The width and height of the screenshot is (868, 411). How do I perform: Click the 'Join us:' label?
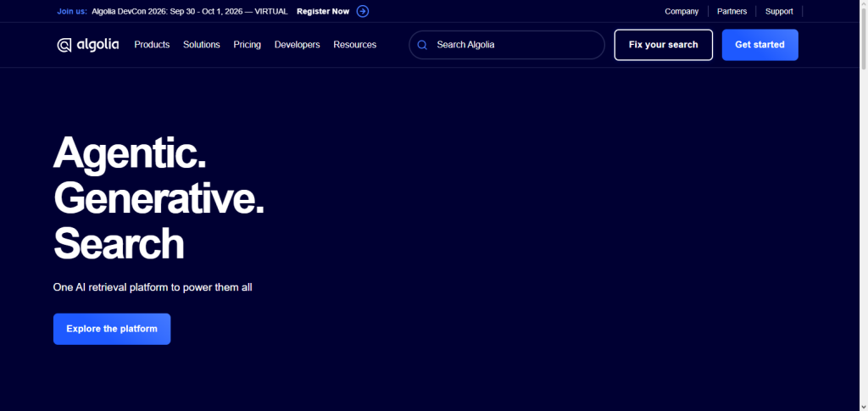pyautogui.click(x=72, y=11)
